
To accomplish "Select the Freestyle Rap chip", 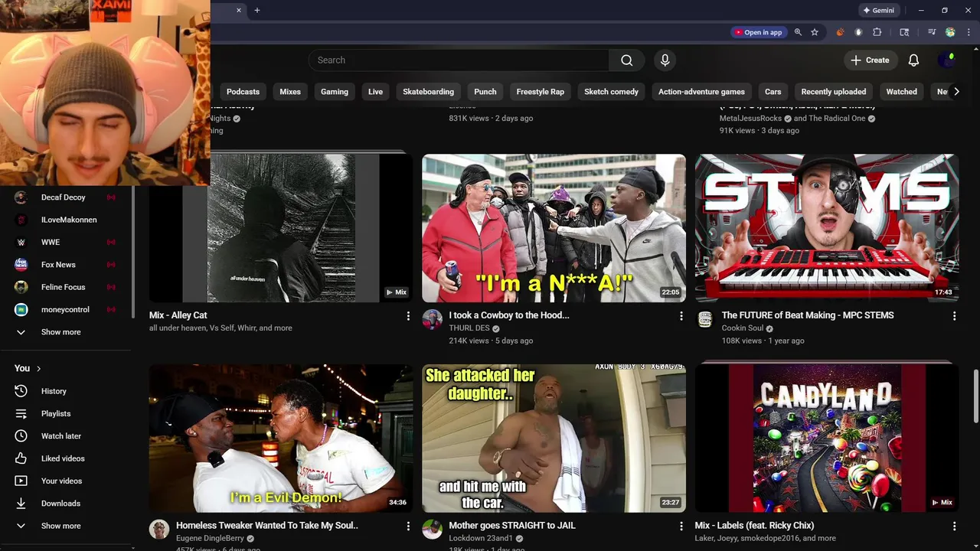I will (541, 92).
